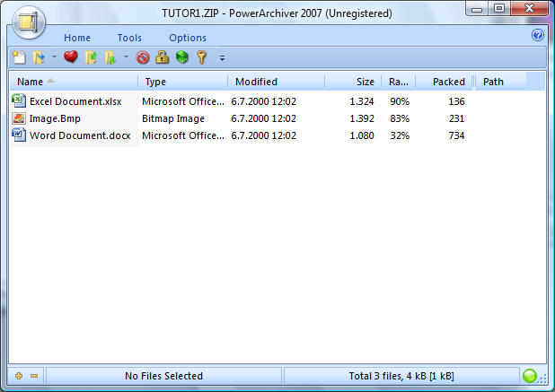Click the 90% ratio value
Image resolution: width=555 pixels, height=392 pixels.
coord(400,101)
